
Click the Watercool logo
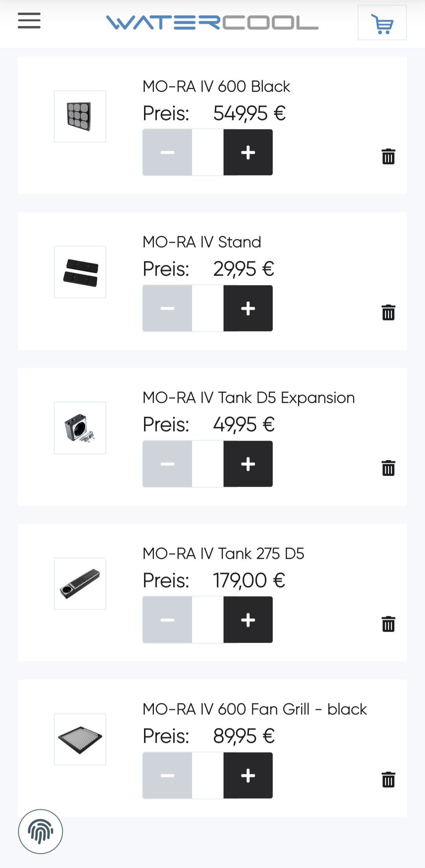(x=212, y=22)
